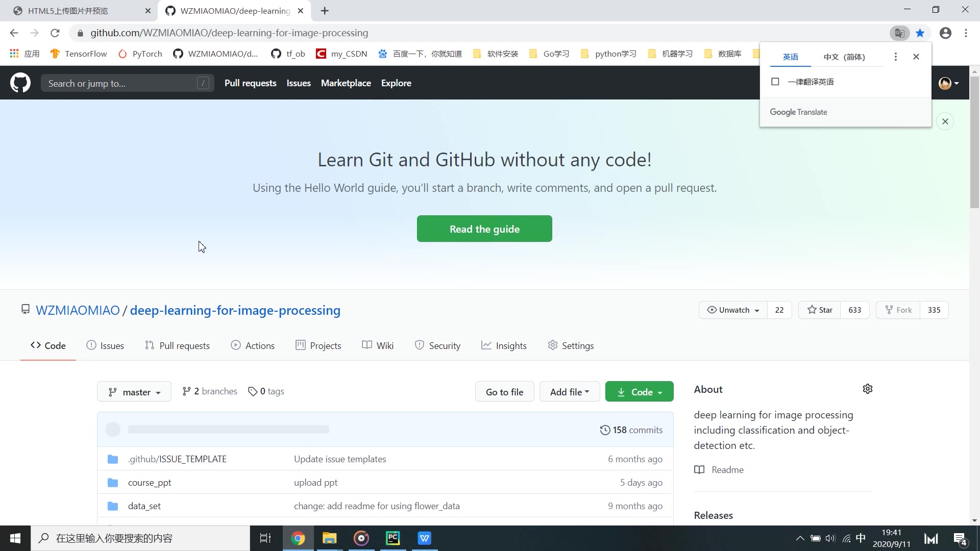Click the WZMIAOMIAO profile link
The width and height of the screenshot is (980, 551).
[x=78, y=310]
